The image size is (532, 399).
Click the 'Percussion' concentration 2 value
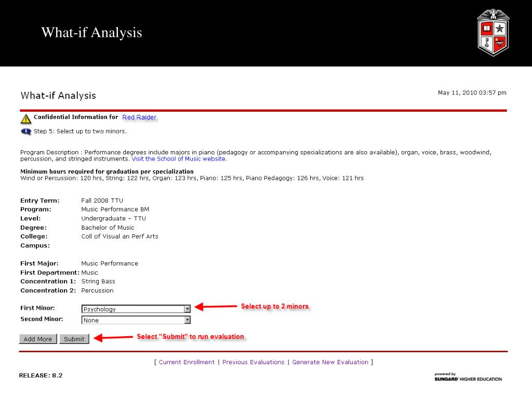click(x=97, y=290)
